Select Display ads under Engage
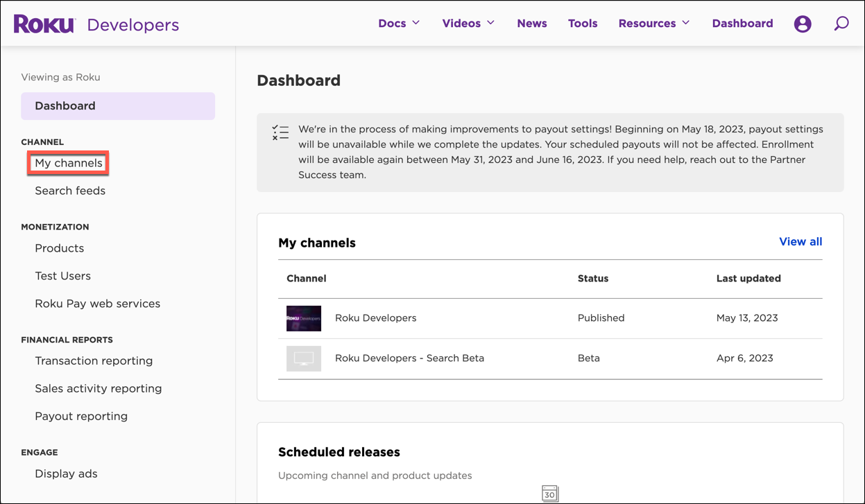Image resolution: width=865 pixels, height=504 pixels. click(x=66, y=473)
